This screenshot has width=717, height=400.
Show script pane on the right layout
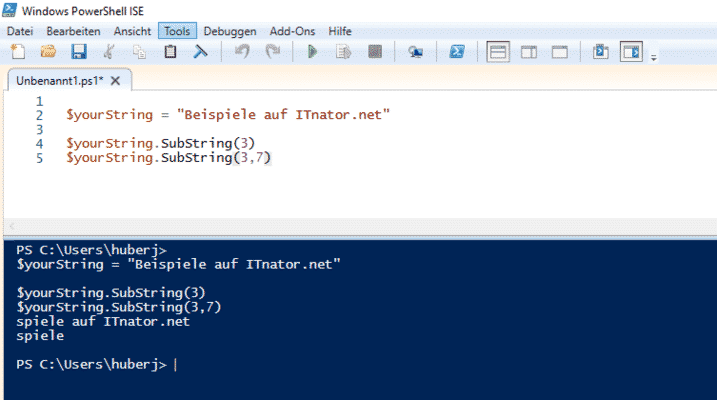click(x=528, y=52)
